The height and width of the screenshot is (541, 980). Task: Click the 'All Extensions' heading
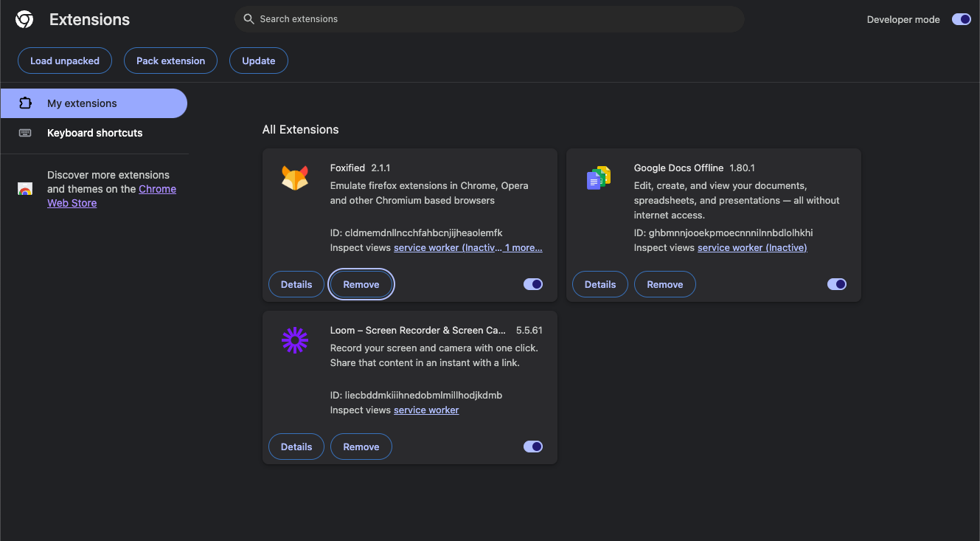[301, 129]
